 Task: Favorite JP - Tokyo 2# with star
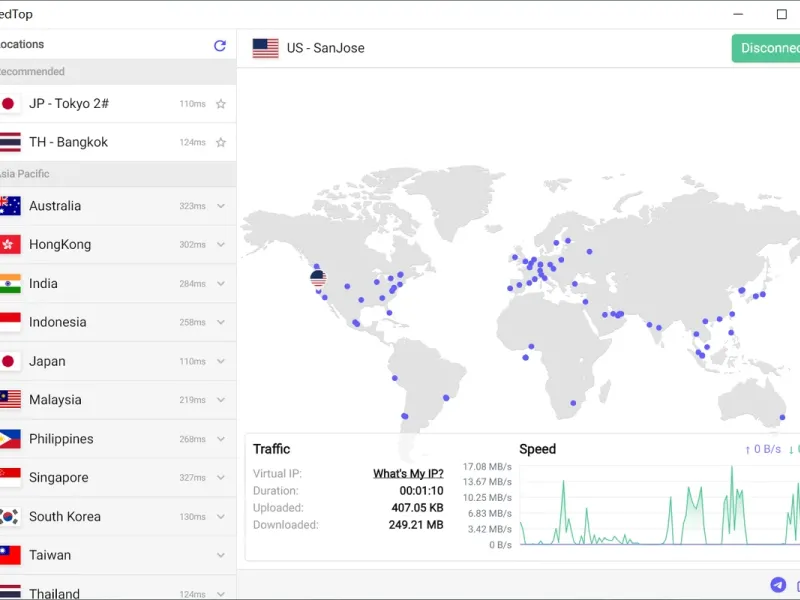(x=221, y=104)
